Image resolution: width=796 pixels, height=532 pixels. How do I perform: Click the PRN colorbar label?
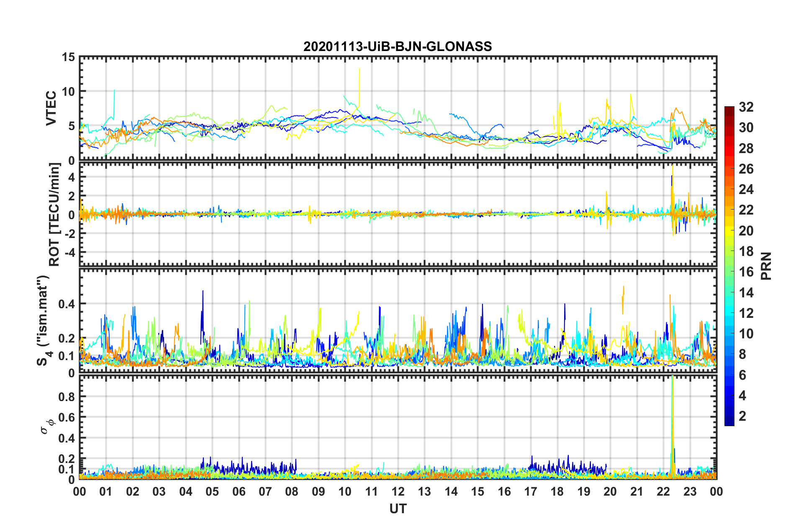[766, 266]
